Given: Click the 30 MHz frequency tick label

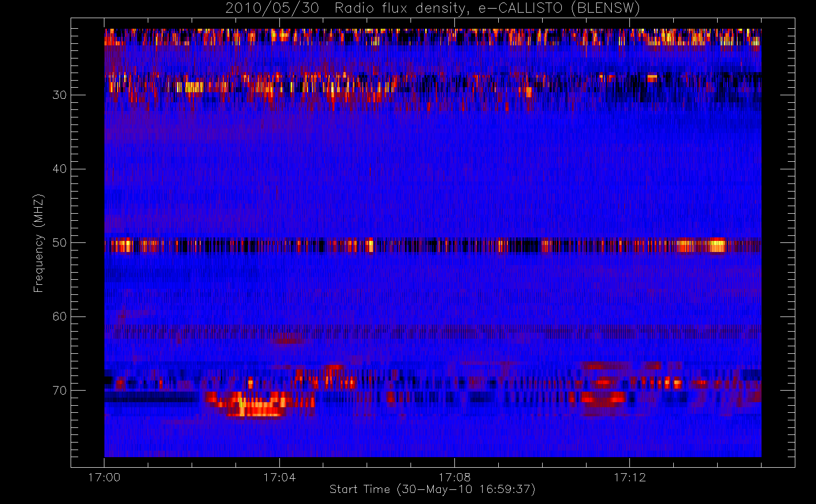Looking at the screenshot, I should tap(60, 95).
